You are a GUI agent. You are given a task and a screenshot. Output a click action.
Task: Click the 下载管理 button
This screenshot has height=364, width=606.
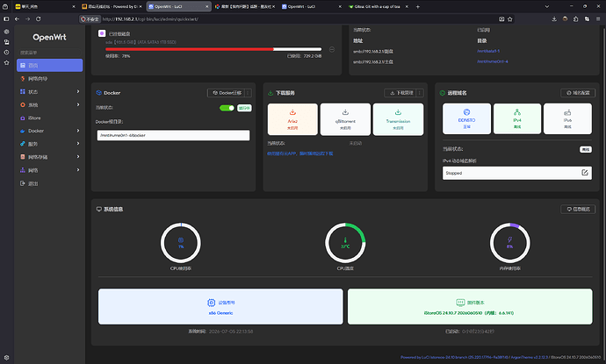click(x=401, y=93)
